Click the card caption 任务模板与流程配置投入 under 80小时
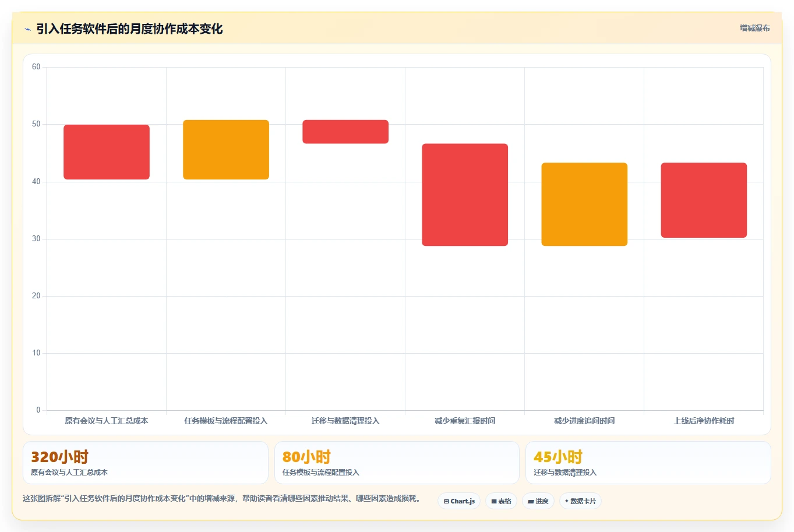 pyautogui.click(x=321, y=473)
